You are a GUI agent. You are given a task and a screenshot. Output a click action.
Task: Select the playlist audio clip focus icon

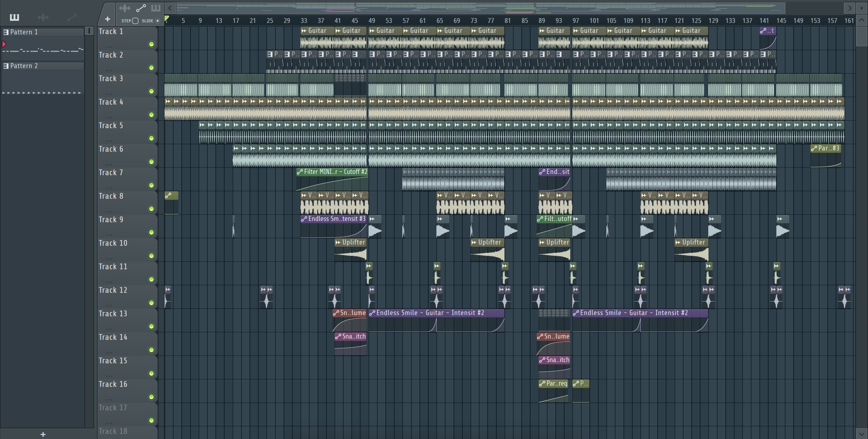click(124, 8)
